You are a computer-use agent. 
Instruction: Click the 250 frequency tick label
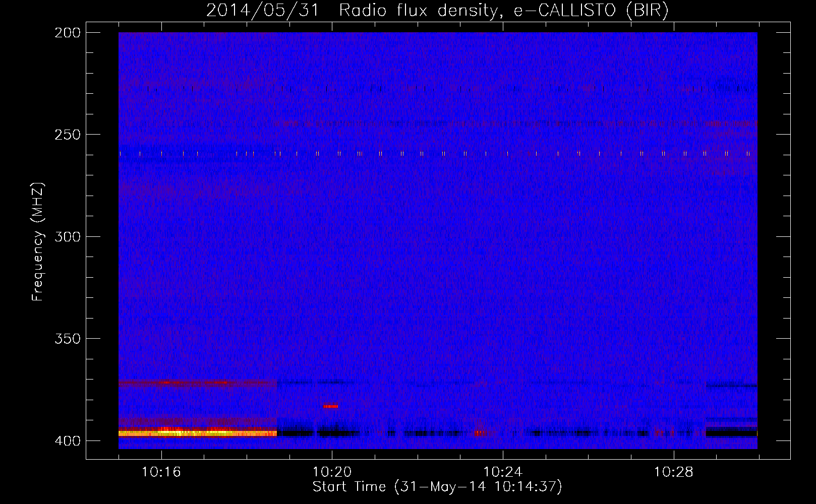tap(67, 135)
